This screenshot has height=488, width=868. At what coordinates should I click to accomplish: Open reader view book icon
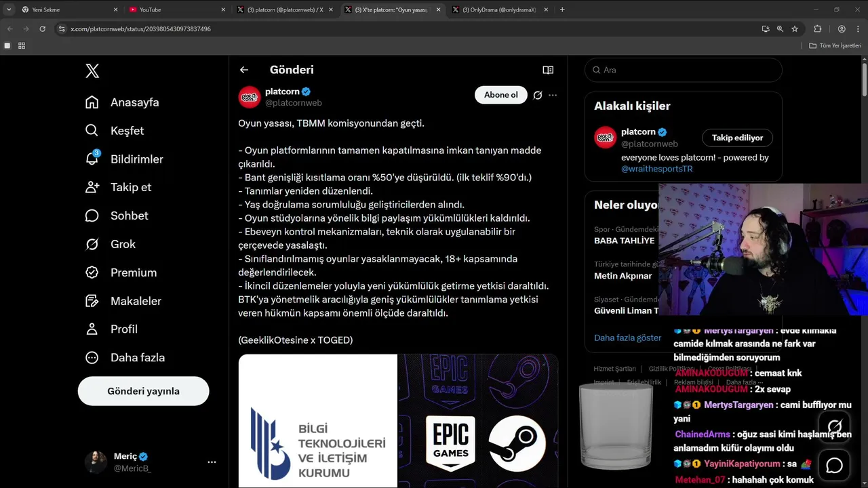coord(548,70)
